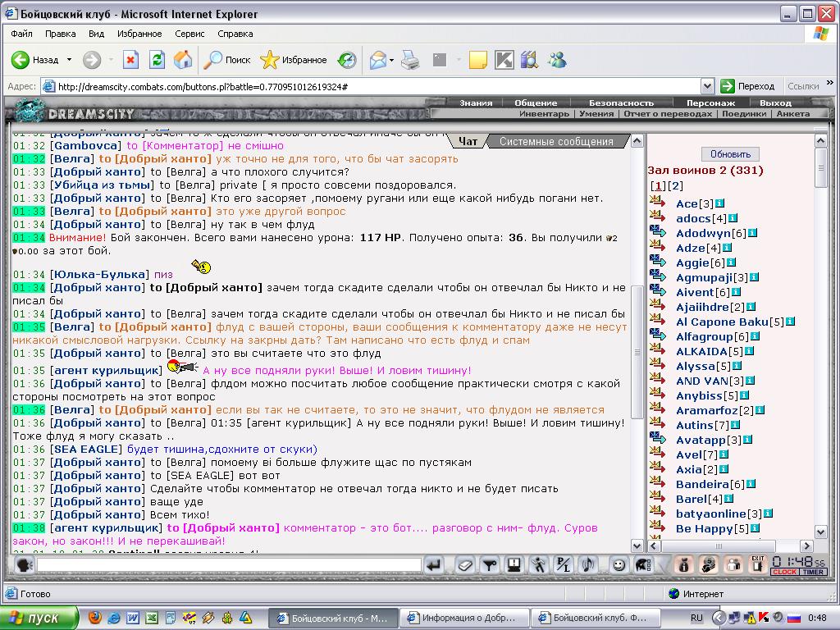840x630 pixels.
Task: Click the yellow note toolbar icon
Action: (x=478, y=60)
